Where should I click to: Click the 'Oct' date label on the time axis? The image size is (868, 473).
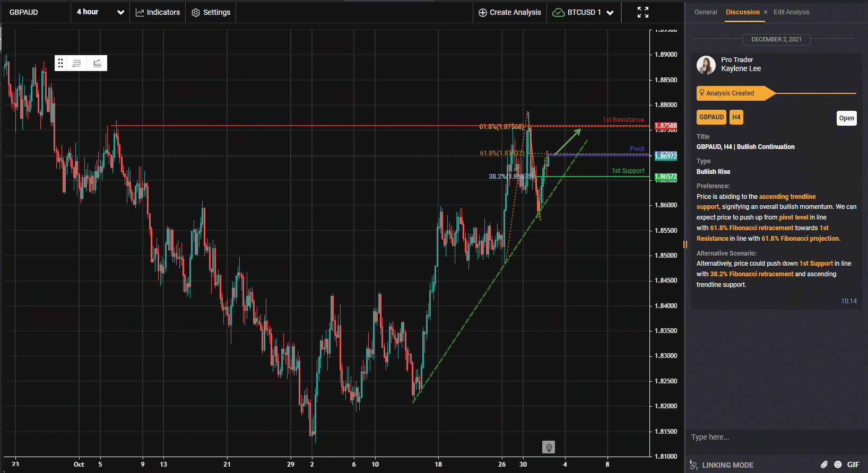click(x=79, y=465)
